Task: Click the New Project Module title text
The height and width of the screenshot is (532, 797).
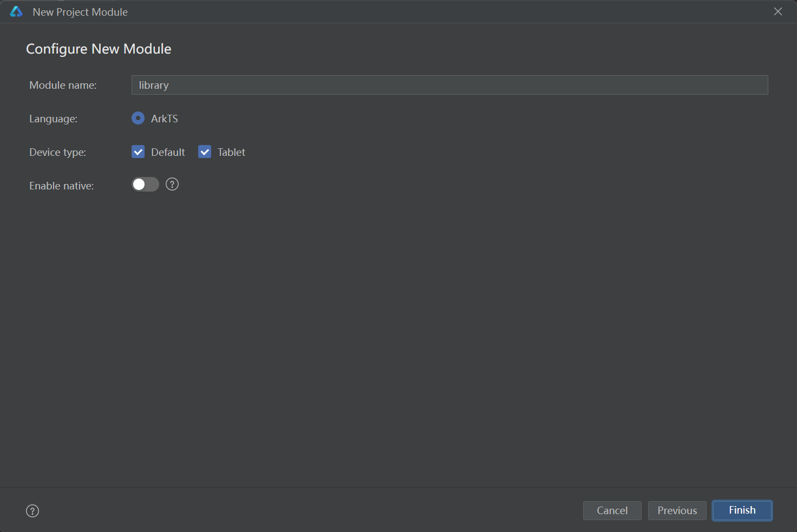Action: (x=80, y=12)
